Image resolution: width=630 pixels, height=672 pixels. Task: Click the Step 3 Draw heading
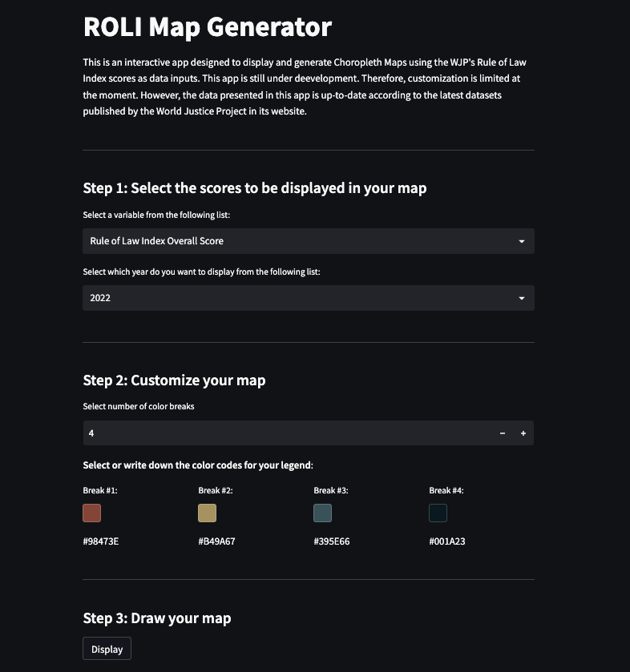[x=157, y=618]
